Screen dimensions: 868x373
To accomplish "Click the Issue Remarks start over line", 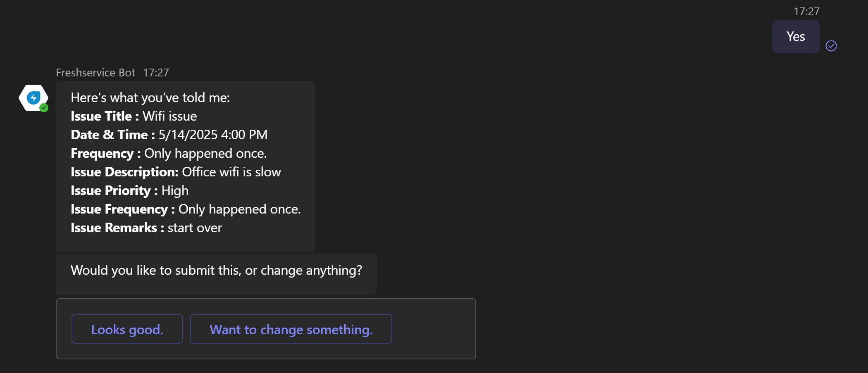I will (x=146, y=228).
